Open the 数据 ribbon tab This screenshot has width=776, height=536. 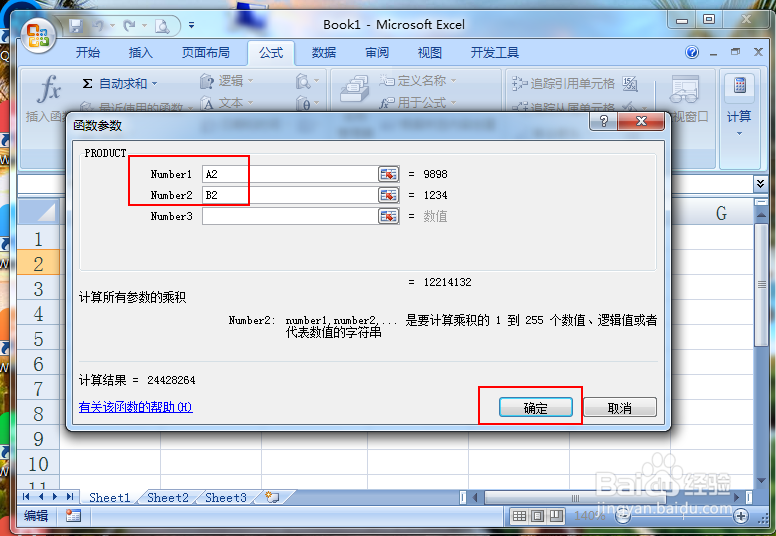[324, 52]
